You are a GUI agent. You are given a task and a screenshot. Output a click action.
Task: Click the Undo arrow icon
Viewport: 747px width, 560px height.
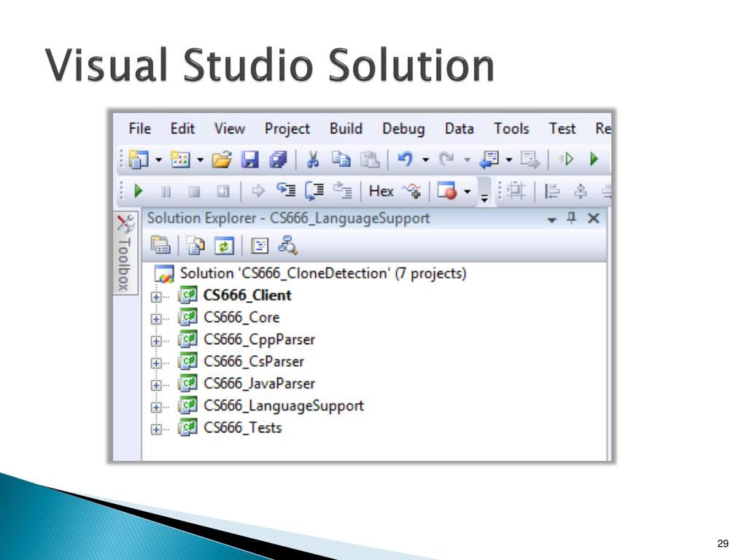point(405,159)
